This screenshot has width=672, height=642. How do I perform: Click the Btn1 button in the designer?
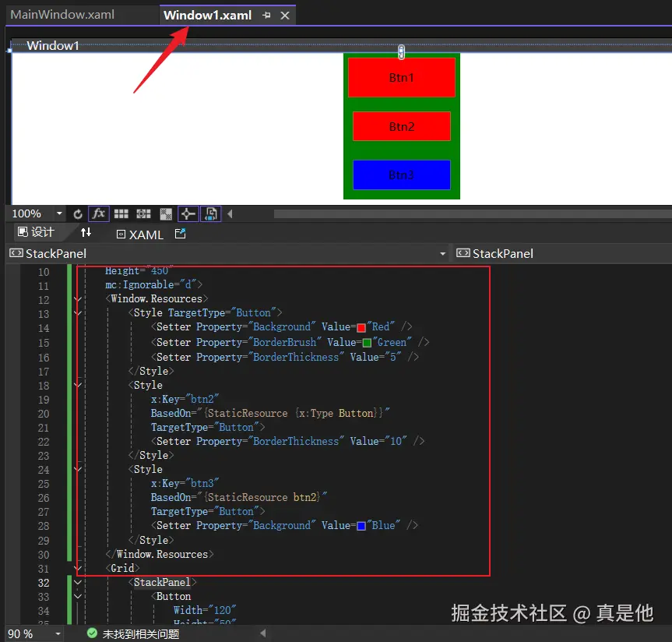tap(402, 77)
